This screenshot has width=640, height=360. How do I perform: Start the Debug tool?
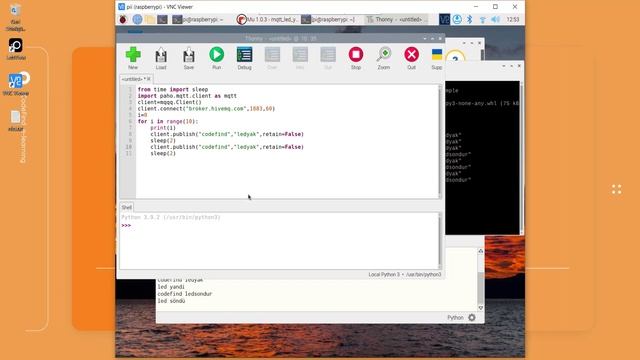point(244,58)
